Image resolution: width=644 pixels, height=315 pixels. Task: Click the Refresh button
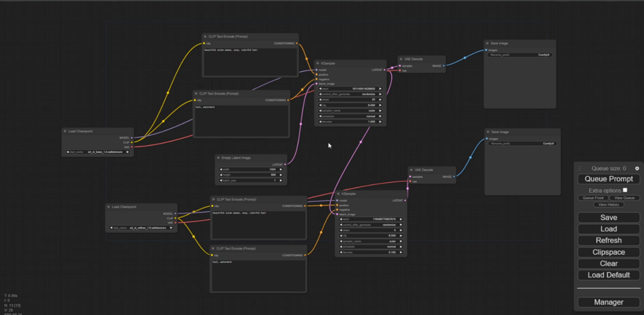click(609, 240)
